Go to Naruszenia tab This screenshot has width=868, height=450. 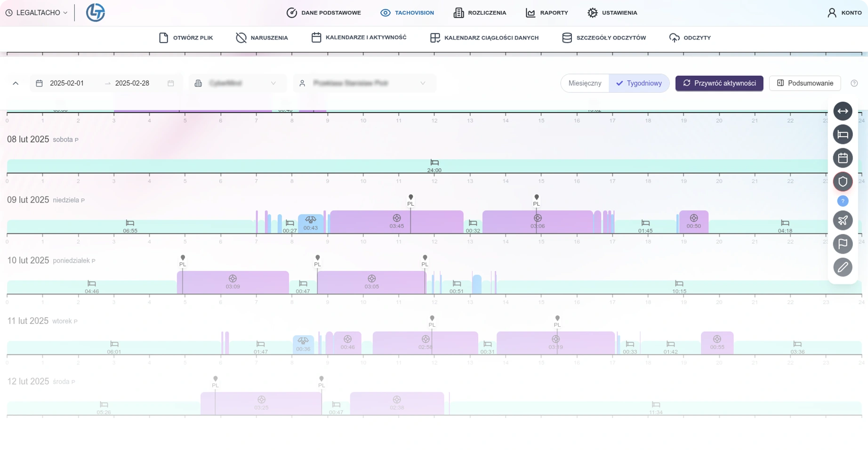pos(262,38)
